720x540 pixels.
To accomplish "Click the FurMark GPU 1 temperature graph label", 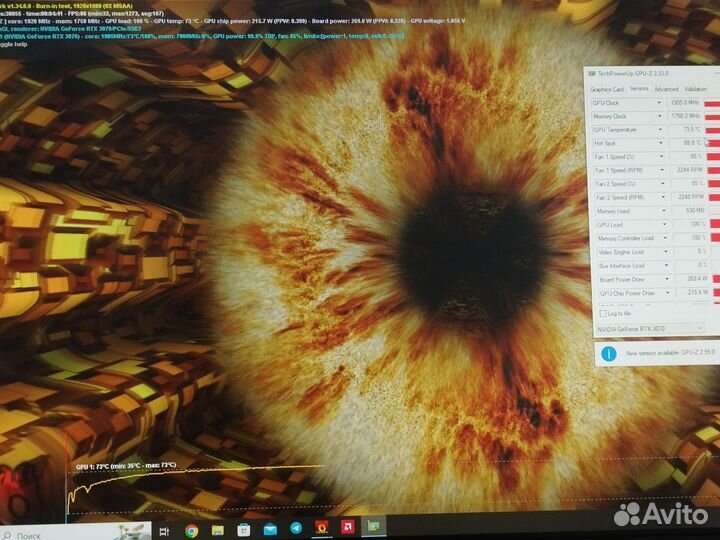I will (x=126, y=466).
